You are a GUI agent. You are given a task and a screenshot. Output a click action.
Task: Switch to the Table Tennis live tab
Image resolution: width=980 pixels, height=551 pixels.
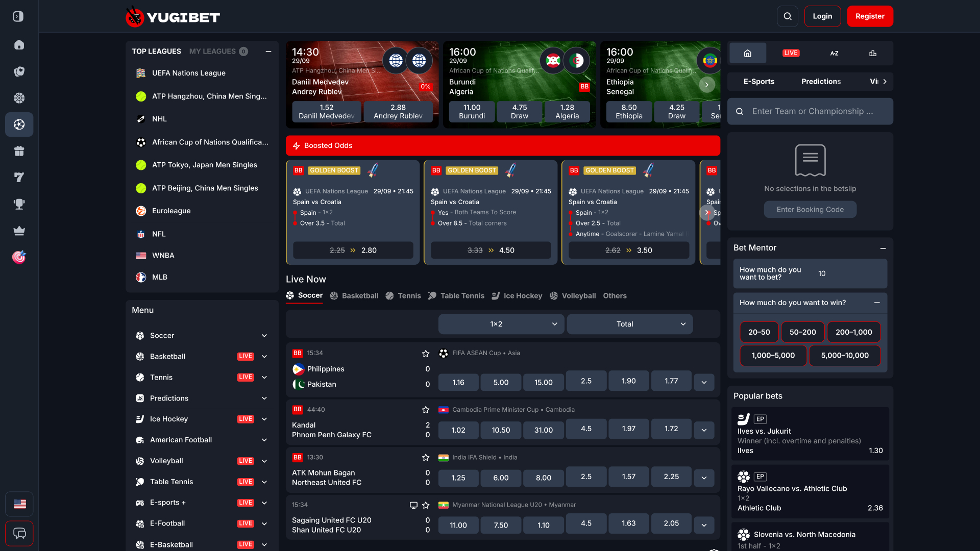pos(456,296)
